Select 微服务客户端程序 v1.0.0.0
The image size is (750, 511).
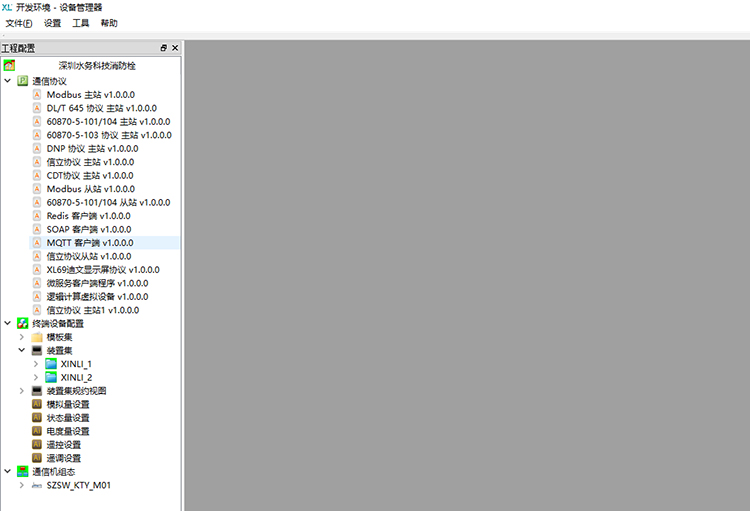tap(98, 283)
